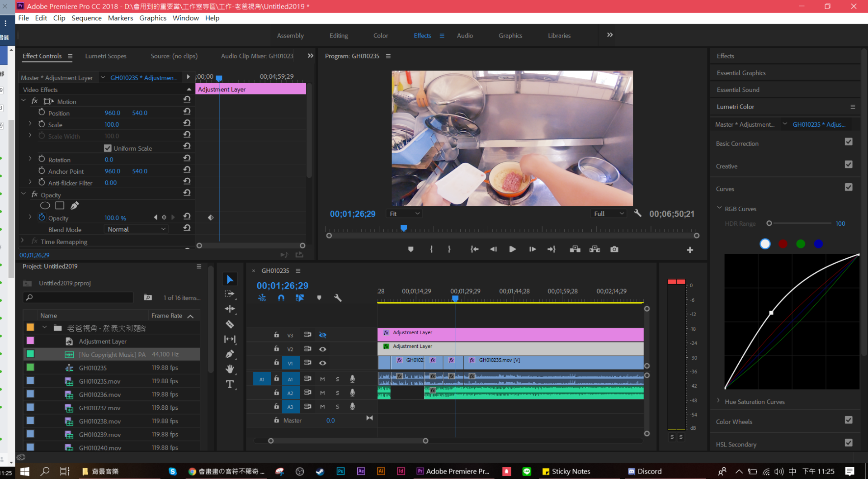Toggle Snap magnet icon in timeline
This screenshot has width=868, height=479.
281,298
